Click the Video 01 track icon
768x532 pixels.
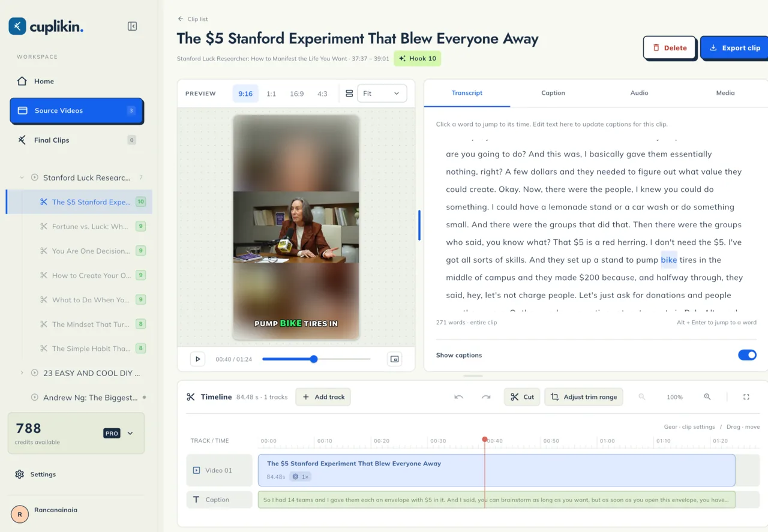click(196, 470)
